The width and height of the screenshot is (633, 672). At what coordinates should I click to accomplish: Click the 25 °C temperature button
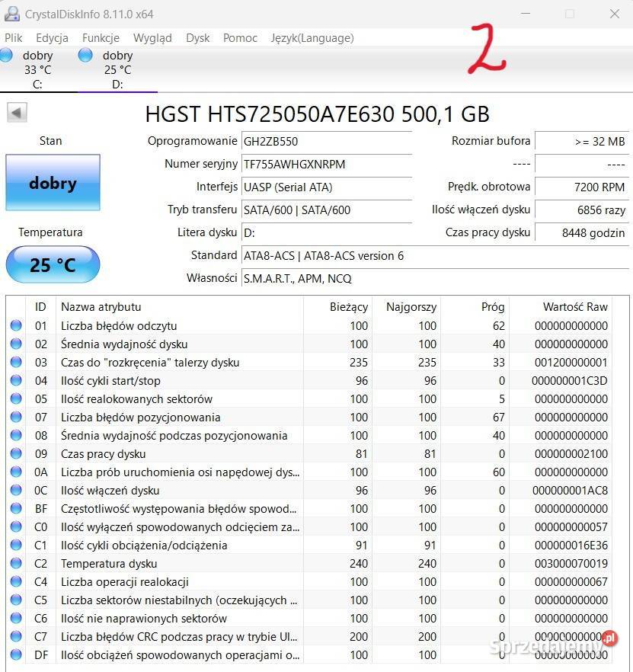click(x=53, y=264)
